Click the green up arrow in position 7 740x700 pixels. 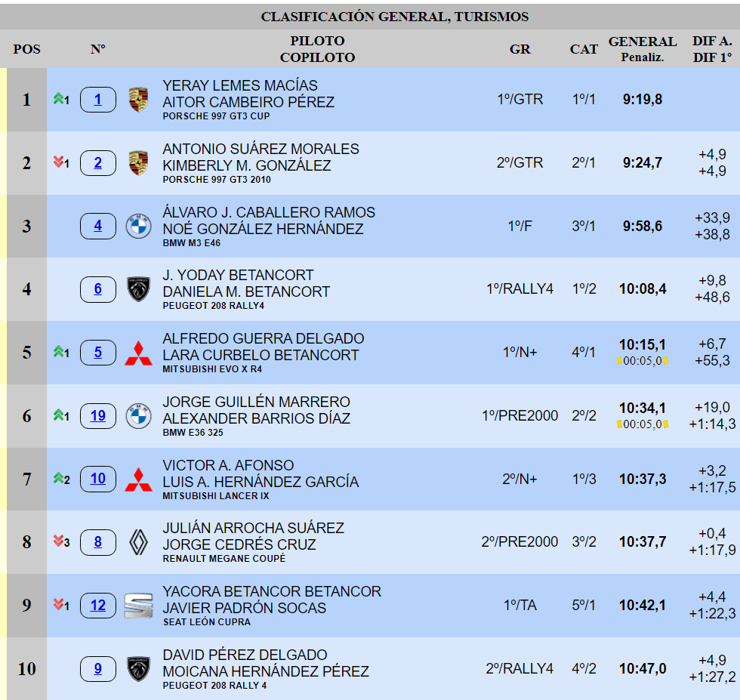coord(57,479)
